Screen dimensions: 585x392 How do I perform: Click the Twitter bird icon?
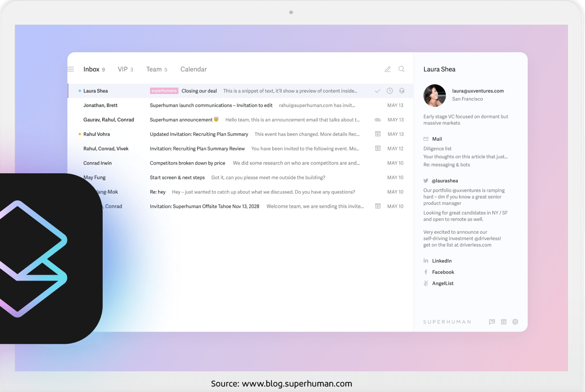click(426, 181)
